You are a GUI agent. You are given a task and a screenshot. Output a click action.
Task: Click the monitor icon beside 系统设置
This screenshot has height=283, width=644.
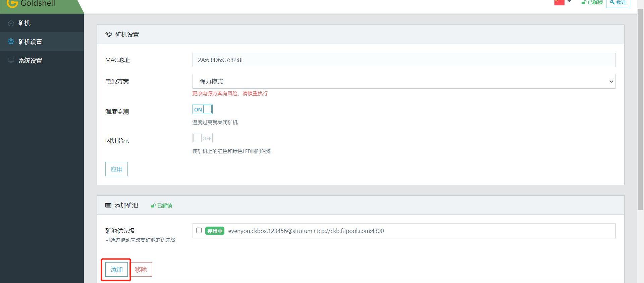point(11,60)
